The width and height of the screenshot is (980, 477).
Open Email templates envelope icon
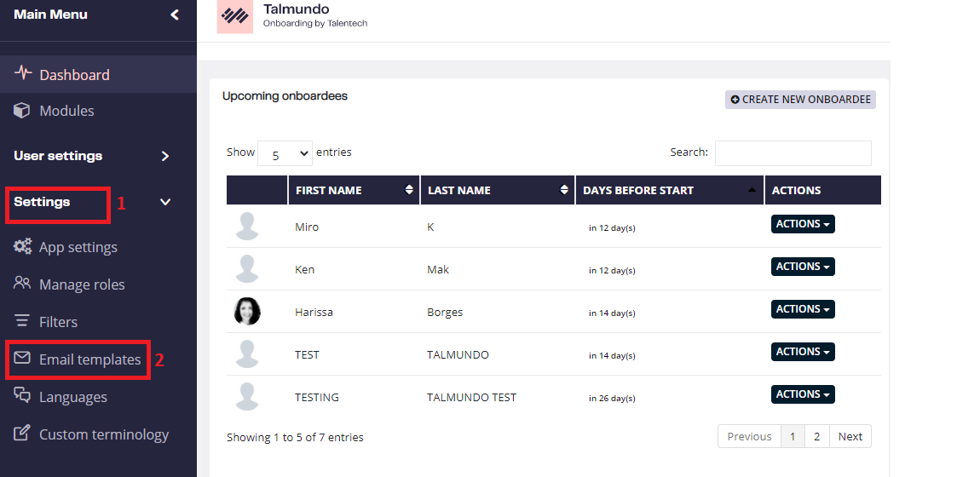(22, 358)
